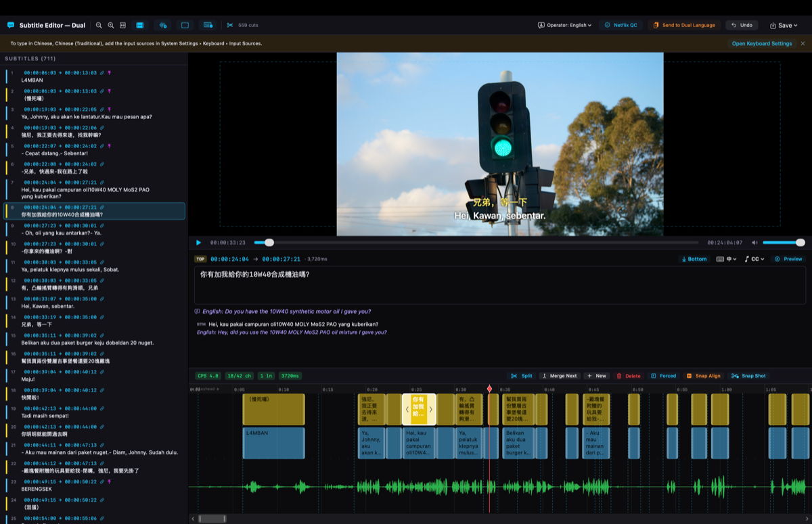Select subtitle row 19 Tadi masih sempat!

point(94,412)
